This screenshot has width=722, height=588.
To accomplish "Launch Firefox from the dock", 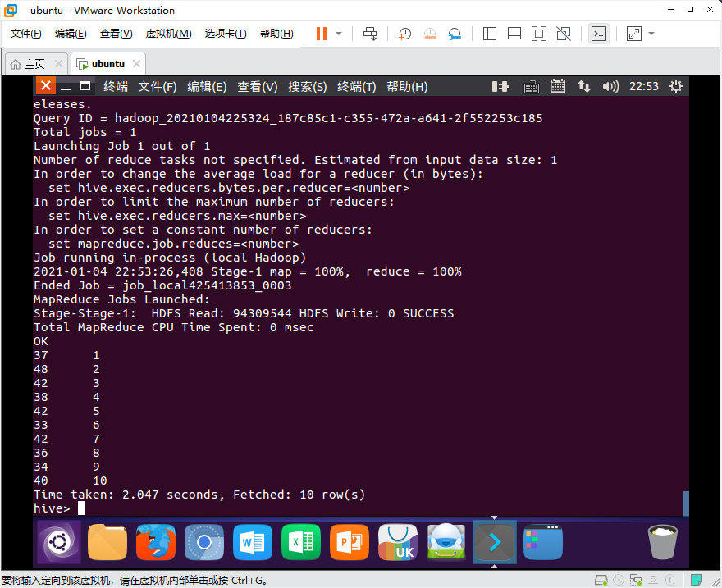I will pyautogui.click(x=156, y=542).
